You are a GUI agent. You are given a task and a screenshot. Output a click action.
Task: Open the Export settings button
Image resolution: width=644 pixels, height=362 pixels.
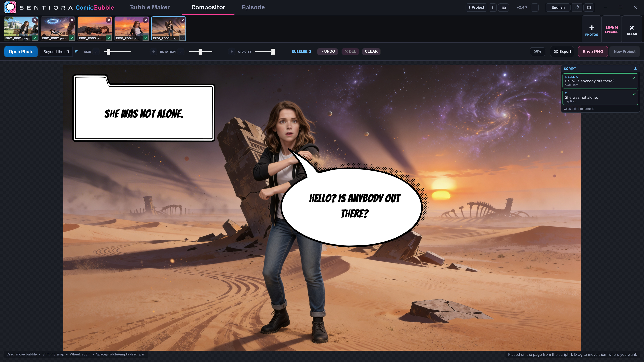tap(562, 52)
